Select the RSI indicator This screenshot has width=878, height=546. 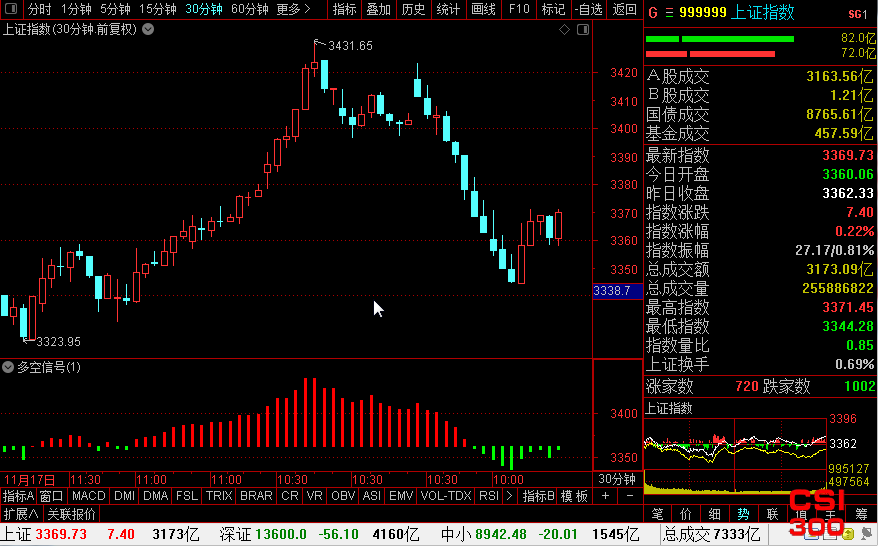(x=489, y=496)
